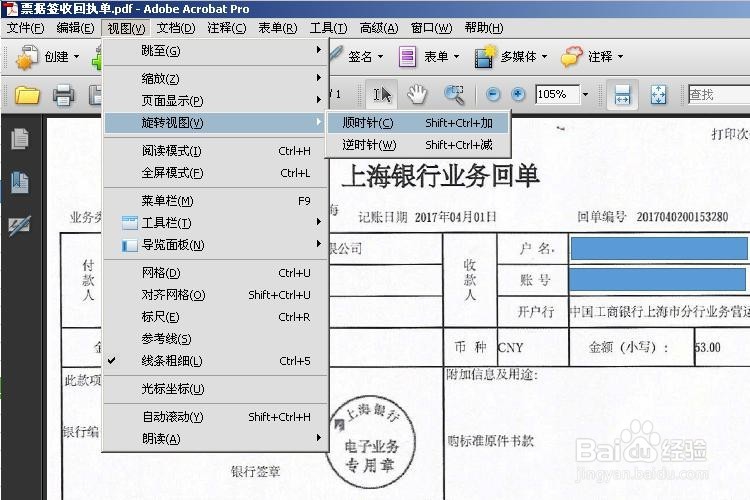Open the Signatures panel in sidebar
This screenshot has height=500, width=750.
(x=20, y=225)
